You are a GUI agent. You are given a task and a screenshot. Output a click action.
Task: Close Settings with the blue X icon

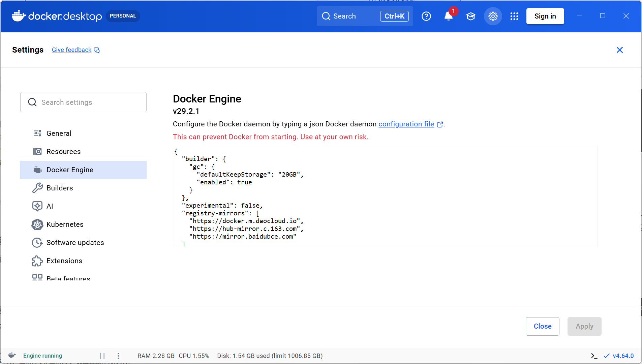coord(619,50)
